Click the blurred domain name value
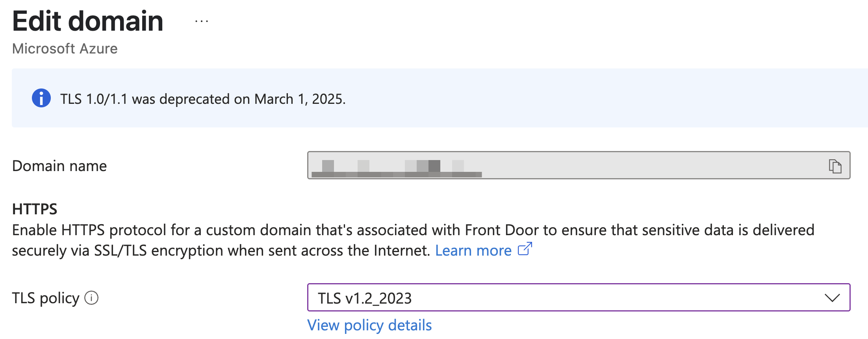This screenshot has width=868, height=339. tap(397, 169)
